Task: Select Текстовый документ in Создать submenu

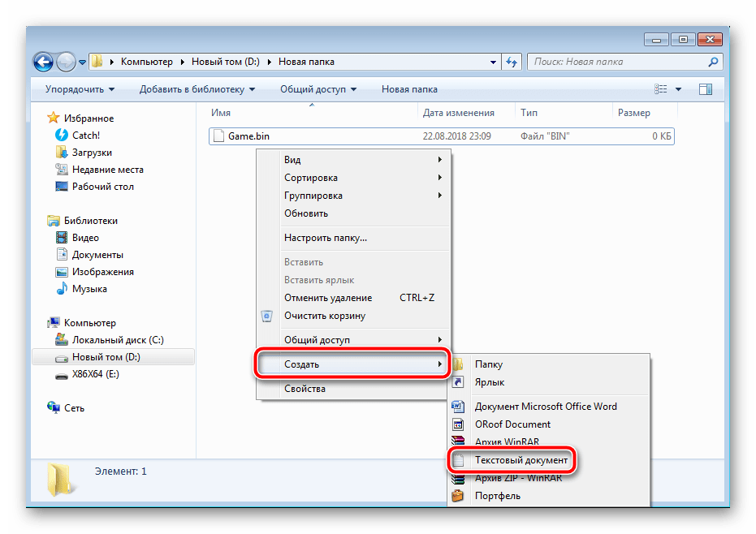Action: [x=521, y=460]
